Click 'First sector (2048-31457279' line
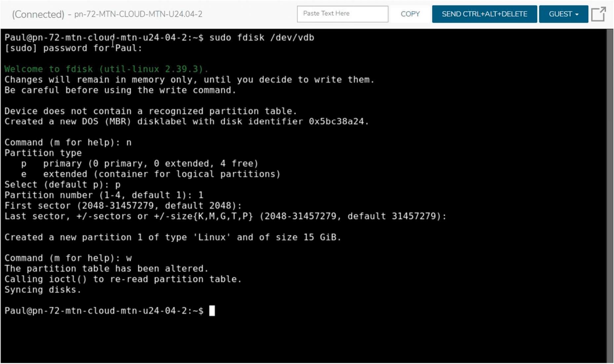Image resolution: width=614 pixels, height=364 pixels. (x=123, y=206)
